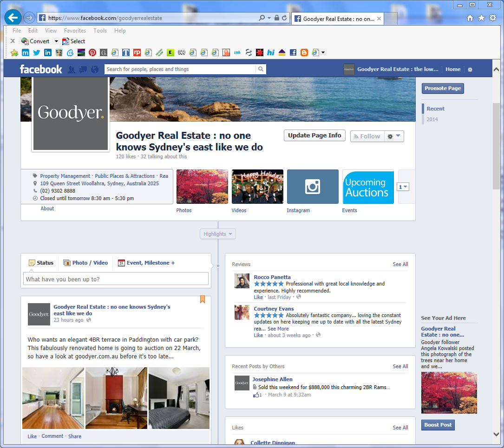Expand more page apps numbered dropdown
This screenshot has height=448, width=504.
coord(403,187)
